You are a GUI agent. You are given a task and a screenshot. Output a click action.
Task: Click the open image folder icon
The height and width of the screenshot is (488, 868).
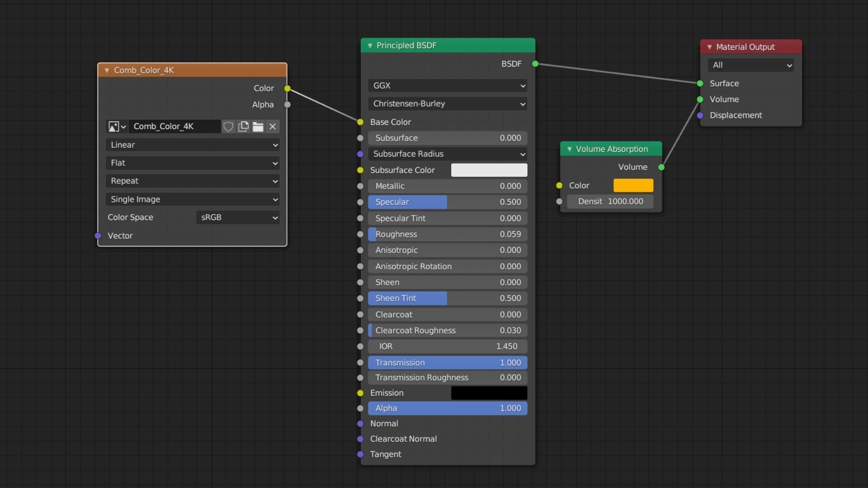(x=258, y=127)
